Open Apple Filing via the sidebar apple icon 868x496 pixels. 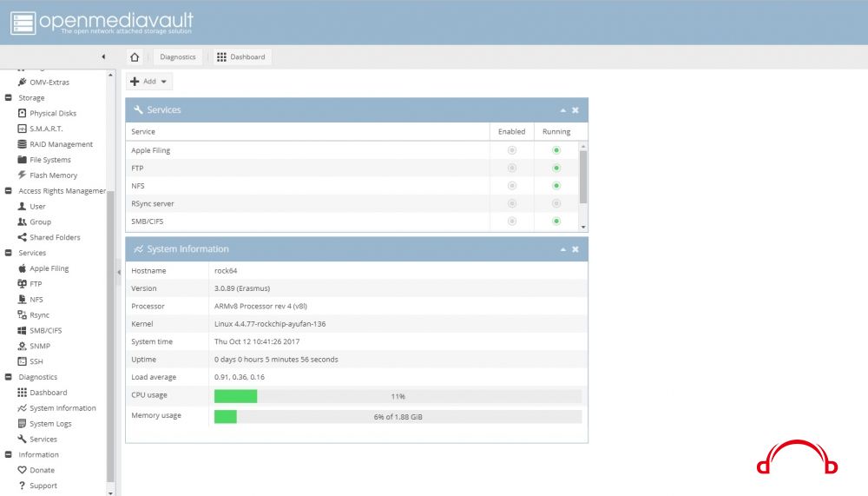[23, 268]
